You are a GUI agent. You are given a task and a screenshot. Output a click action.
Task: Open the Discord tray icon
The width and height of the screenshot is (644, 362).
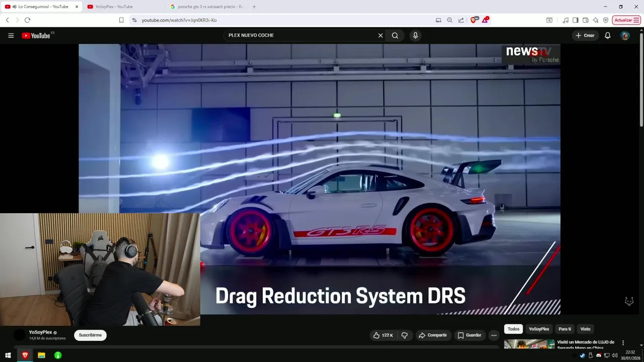click(x=598, y=355)
